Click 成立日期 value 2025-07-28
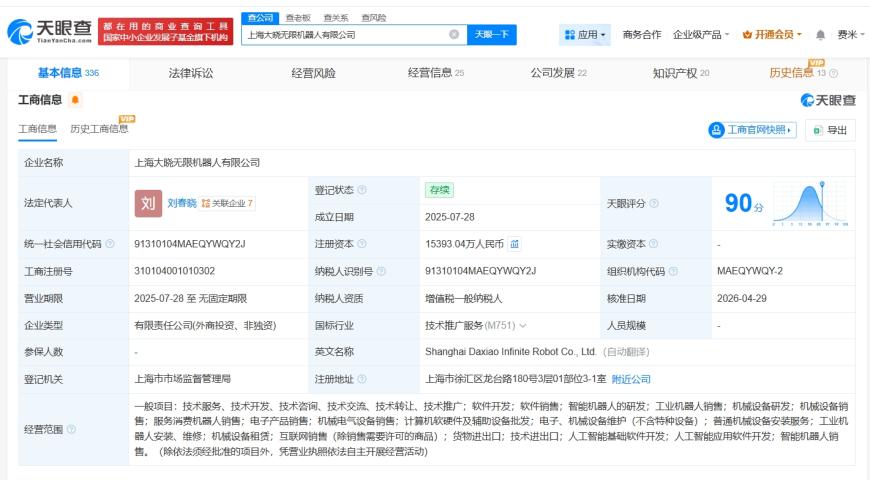This screenshot has height=480, width=870. pyautogui.click(x=449, y=217)
